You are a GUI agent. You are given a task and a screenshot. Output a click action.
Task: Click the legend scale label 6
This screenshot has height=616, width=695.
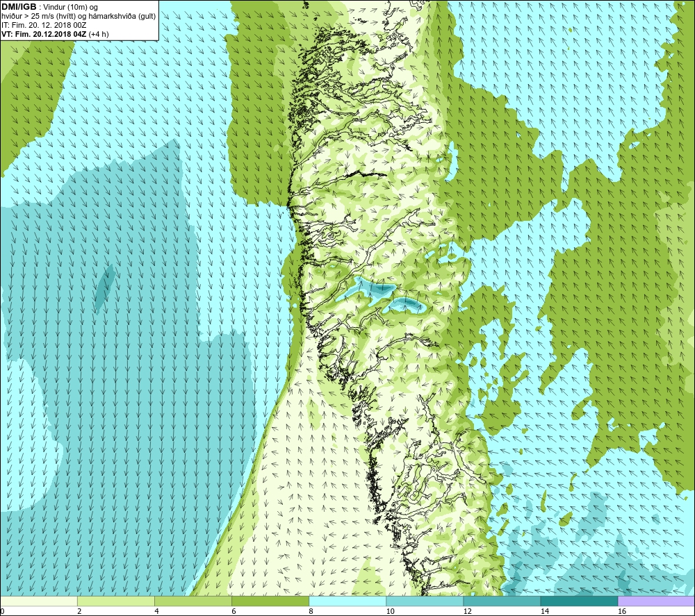(x=234, y=611)
